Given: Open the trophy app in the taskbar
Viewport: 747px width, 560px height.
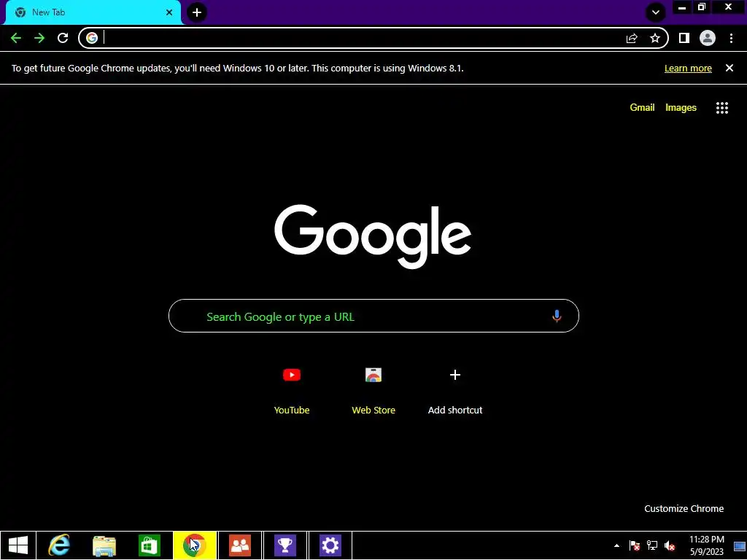Looking at the screenshot, I should (285, 545).
